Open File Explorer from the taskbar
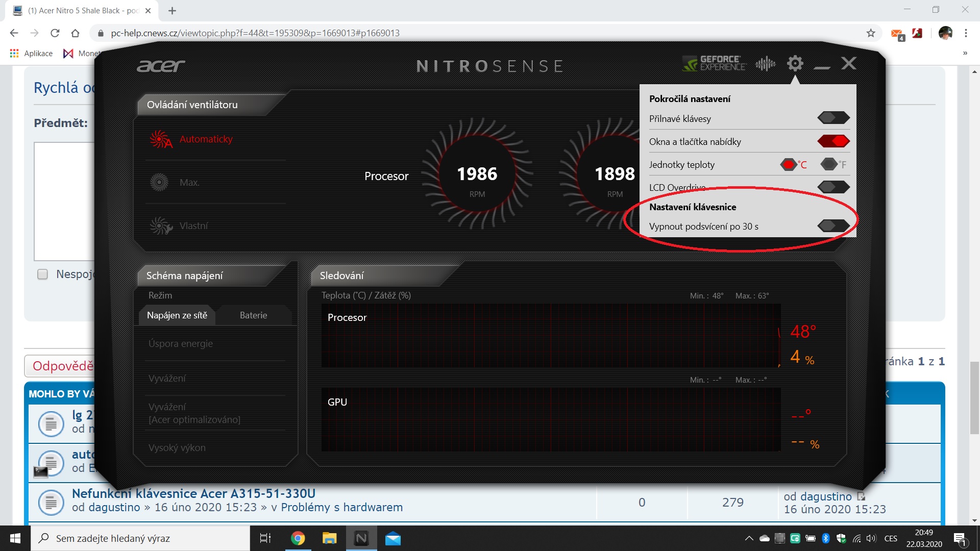The width and height of the screenshot is (980, 551). tap(330, 538)
